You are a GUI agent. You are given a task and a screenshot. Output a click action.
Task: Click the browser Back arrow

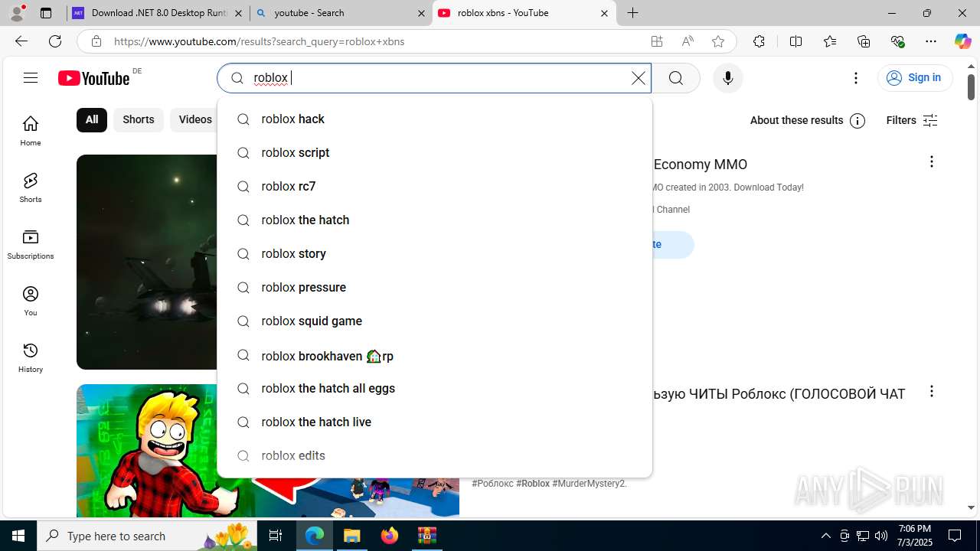click(x=21, y=41)
